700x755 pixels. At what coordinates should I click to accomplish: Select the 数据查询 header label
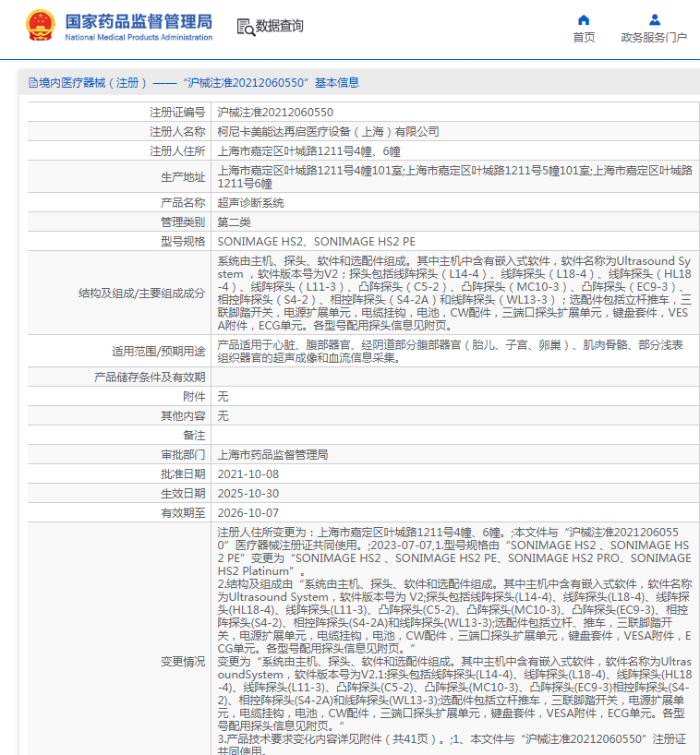point(279,26)
